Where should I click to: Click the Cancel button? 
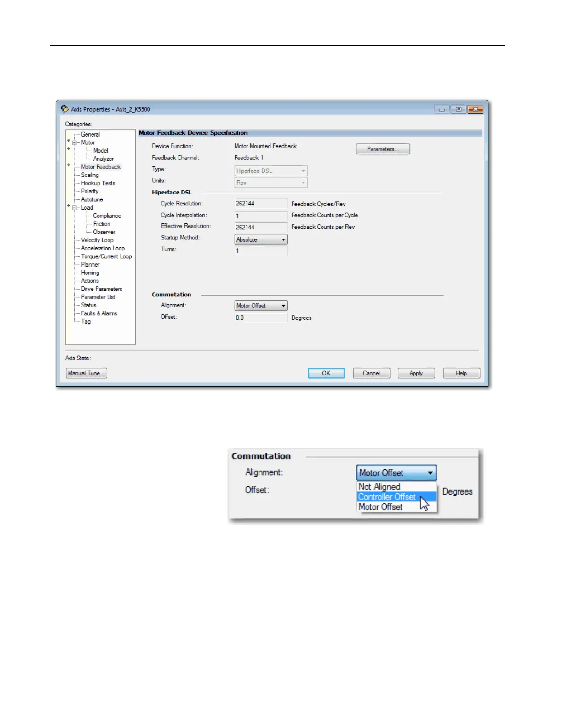(371, 373)
